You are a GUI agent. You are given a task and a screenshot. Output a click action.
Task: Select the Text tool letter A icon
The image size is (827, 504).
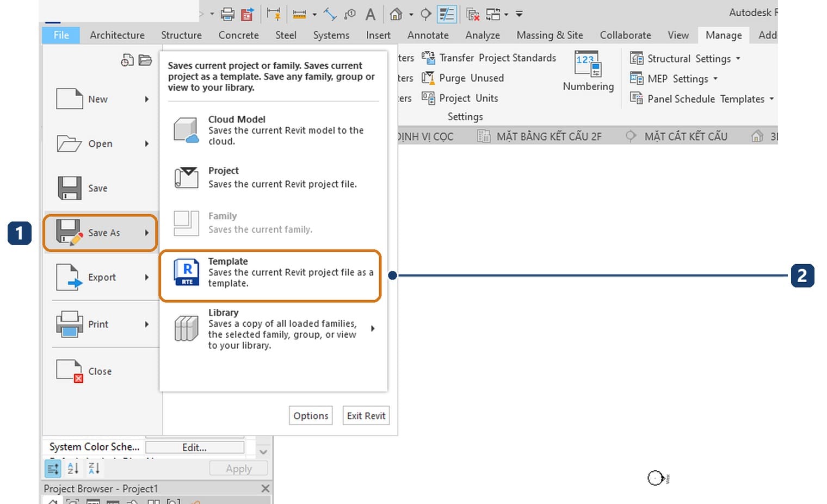(371, 14)
